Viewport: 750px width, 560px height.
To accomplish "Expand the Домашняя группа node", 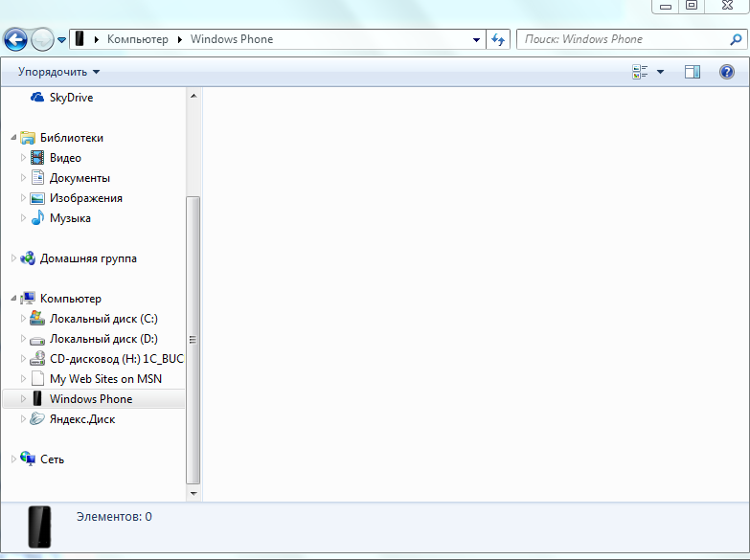I will click(x=13, y=258).
